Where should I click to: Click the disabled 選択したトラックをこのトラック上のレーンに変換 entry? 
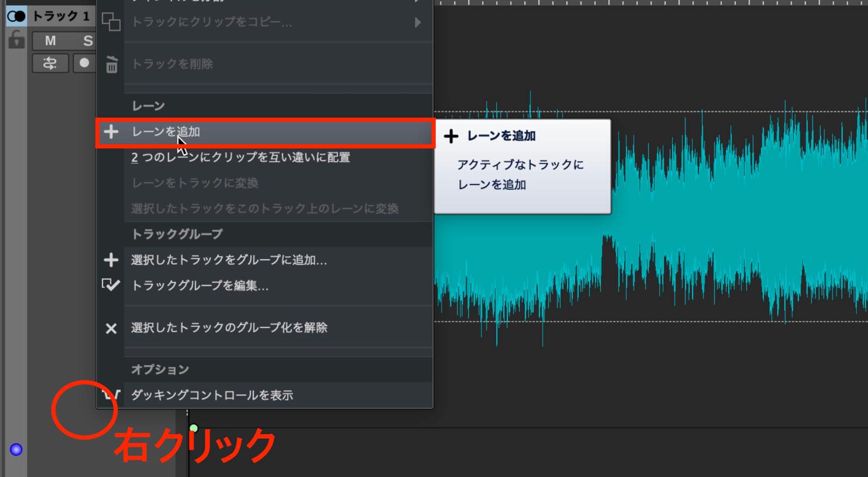265,209
